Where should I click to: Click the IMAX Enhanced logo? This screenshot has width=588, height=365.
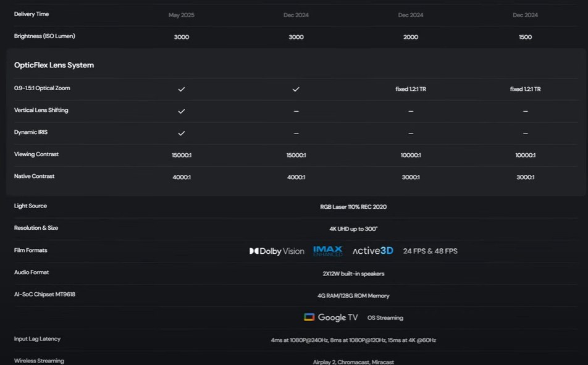327,251
